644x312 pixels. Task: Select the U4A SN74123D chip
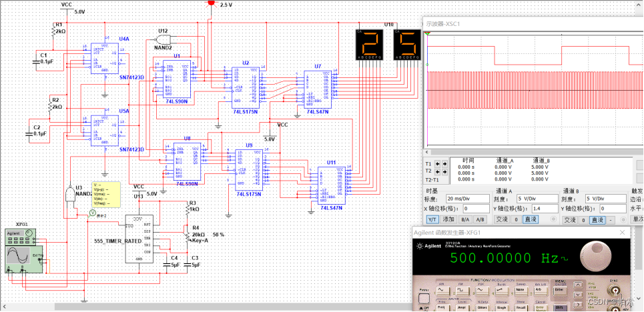tap(104, 58)
